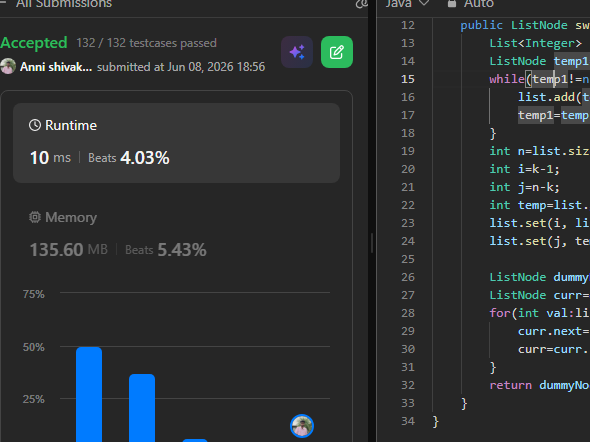Image resolution: width=590 pixels, height=442 pixels.
Task: Click line number 12 in editor
Action: click(x=408, y=25)
